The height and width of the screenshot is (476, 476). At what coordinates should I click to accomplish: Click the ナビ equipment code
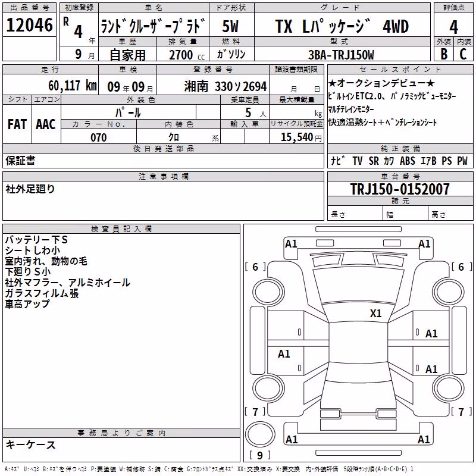point(338,161)
